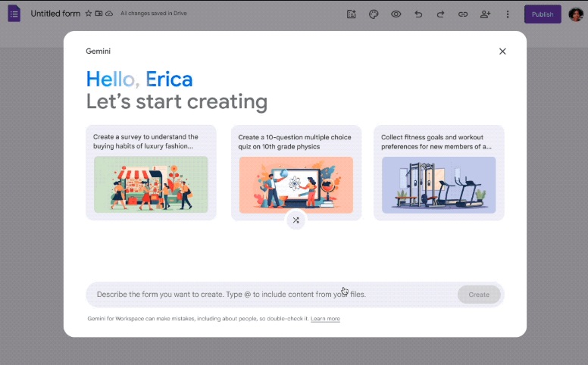
Task: Shuffle the suggested prompts
Action: pyautogui.click(x=296, y=220)
